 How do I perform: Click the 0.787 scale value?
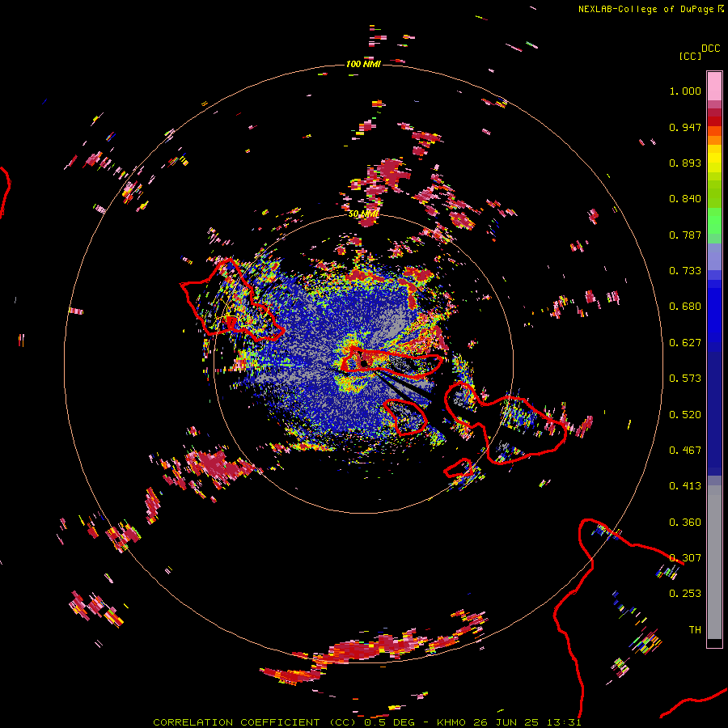point(685,235)
